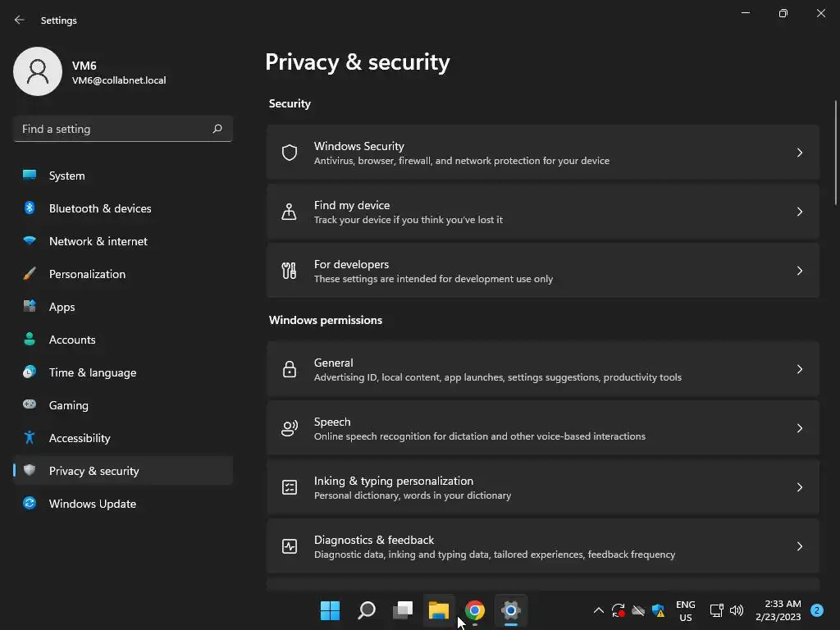Click the Inking & typing personalization icon
Image resolution: width=840 pixels, height=630 pixels.
pos(290,487)
